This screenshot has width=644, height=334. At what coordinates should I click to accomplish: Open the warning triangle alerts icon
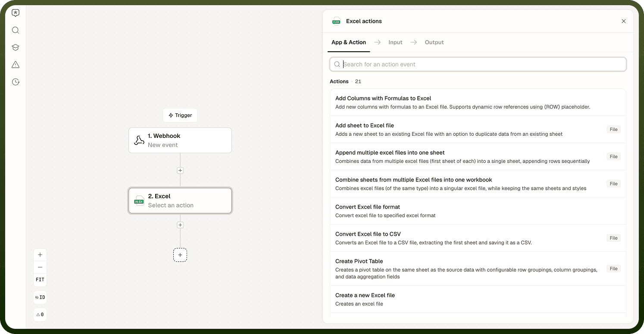coord(16,65)
